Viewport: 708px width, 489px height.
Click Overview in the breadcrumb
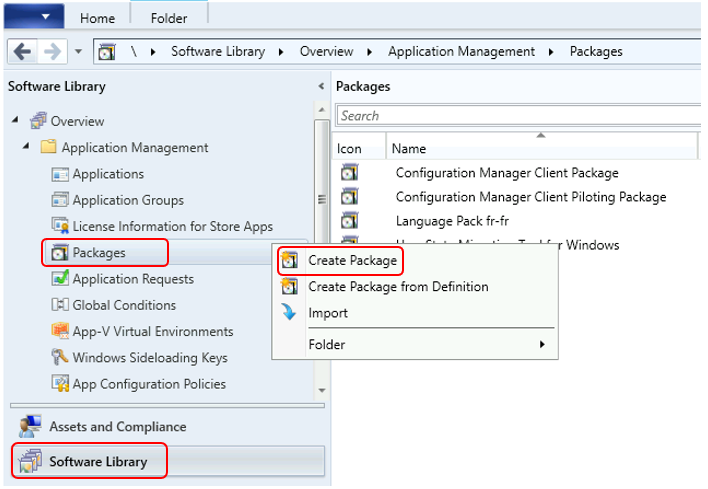(326, 51)
